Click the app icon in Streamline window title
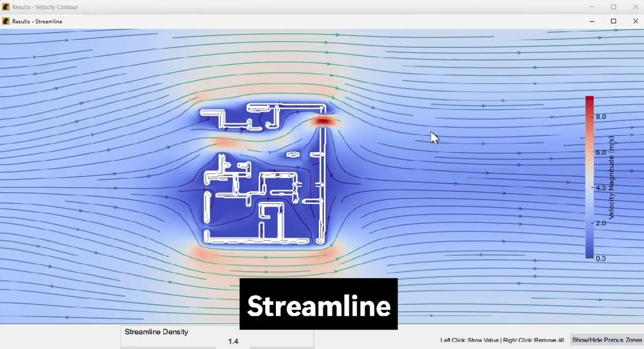The image size is (644, 349). pyautogui.click(x=6, y=21)
